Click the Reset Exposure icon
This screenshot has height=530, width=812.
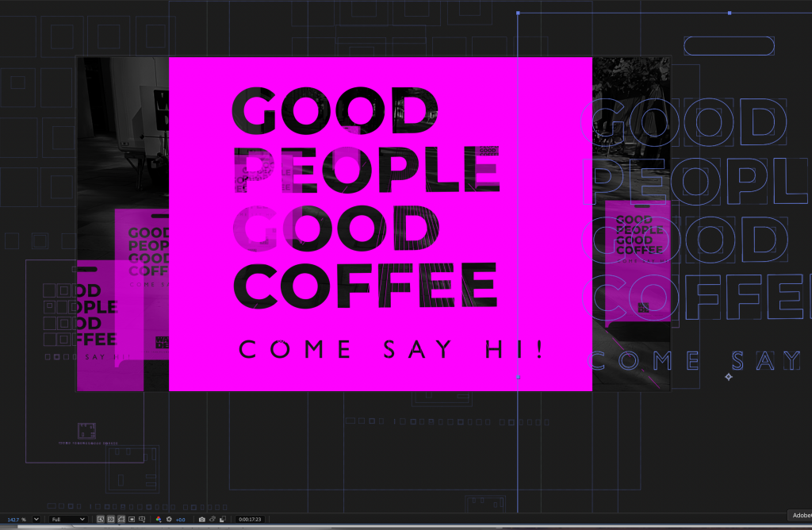click(169, 519)
